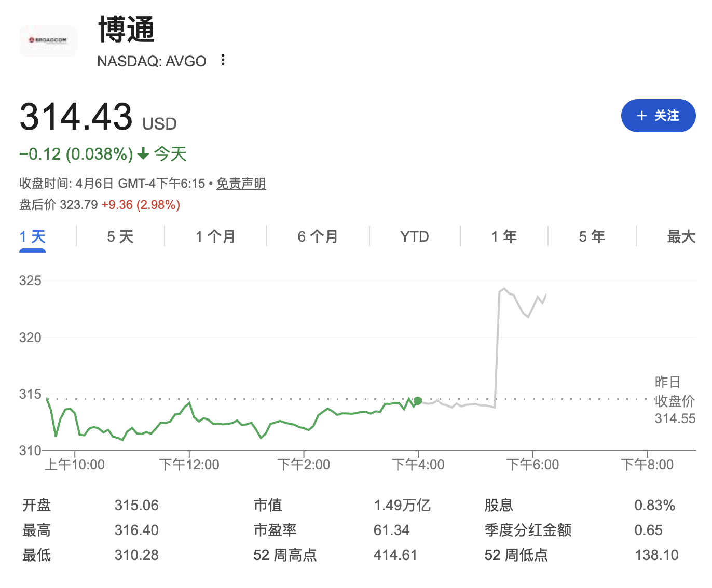This screenshot has height=588, width=712.
Task: Select the 6 个月 time range tab
Action: pyautogui.click(x=318, y=237)
